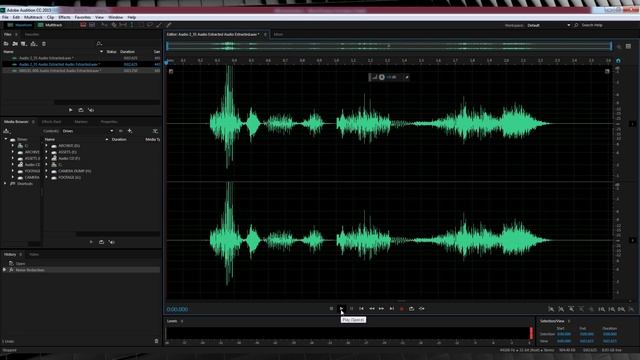This screenshot has height=360, width=640.
Task: Collapse the Drives tree node
Action: pos(6,139)
